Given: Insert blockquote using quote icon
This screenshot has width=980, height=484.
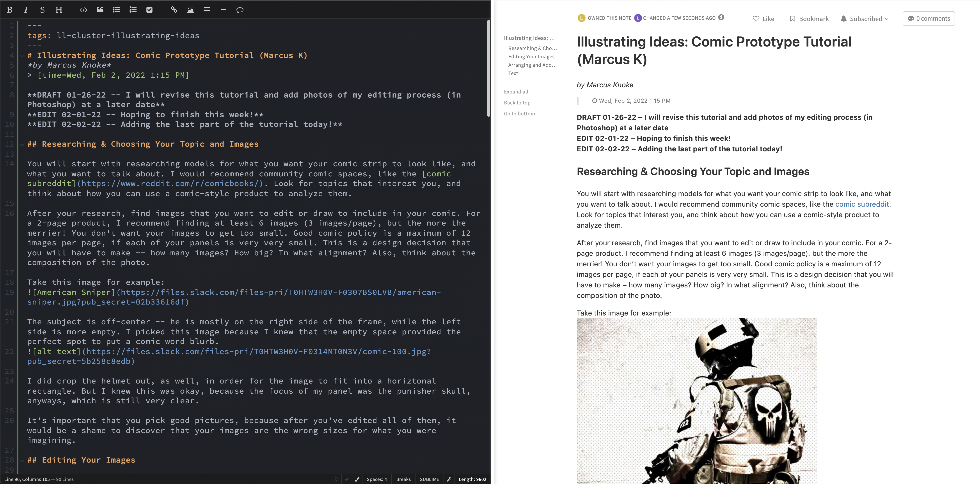Looking at the screenshot, I should [x=100, y=10].
